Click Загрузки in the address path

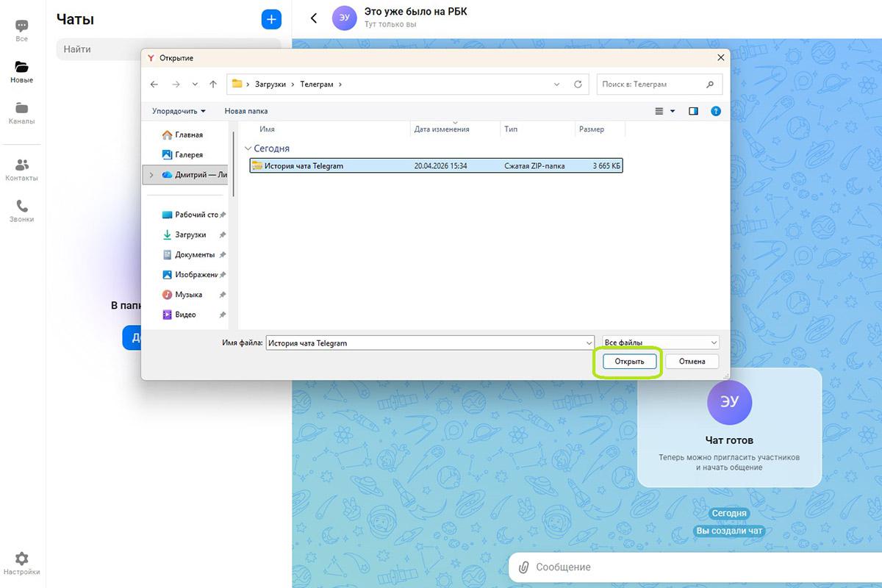[x=270, y=85]
